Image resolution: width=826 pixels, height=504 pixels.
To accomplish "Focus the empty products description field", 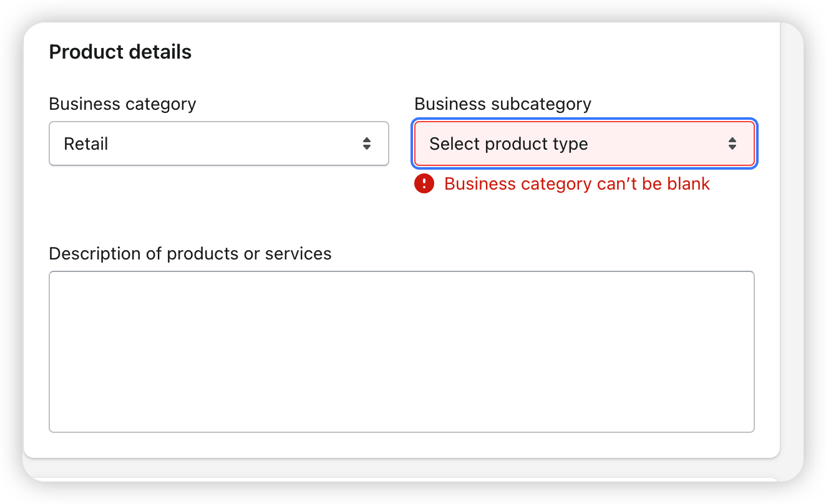I will coord(401,351).
